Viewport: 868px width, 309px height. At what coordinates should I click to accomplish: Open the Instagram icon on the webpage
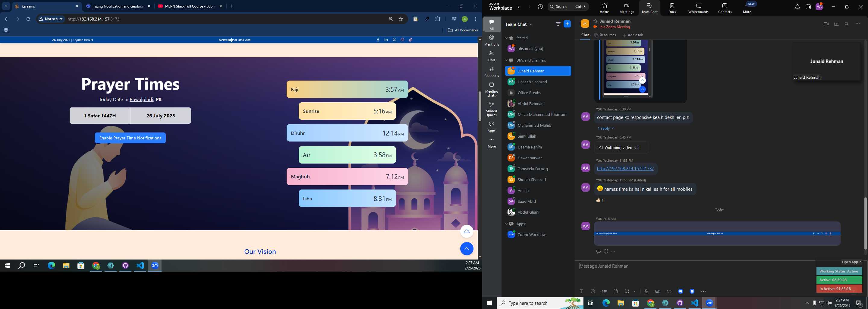pyautogui.click(x=403, y=40)
